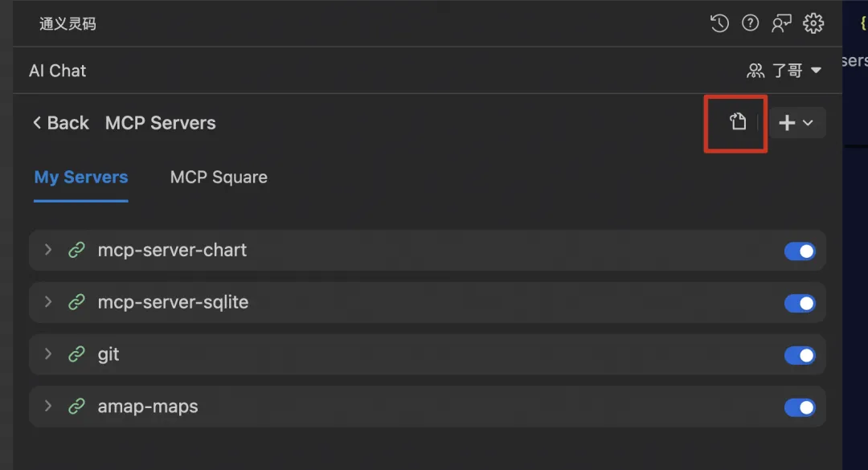Turn off the mcp-server-sqlite switch
This screenshot has height=470, width=868.
[x=800, y=303]
